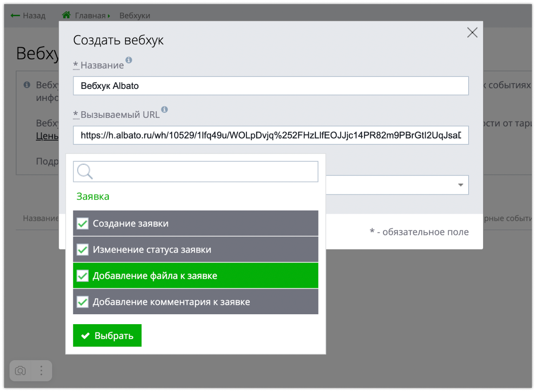The width and height of the screenshot is (536, 392).
Task: Click into the Название text field
Action: [270, 86]
